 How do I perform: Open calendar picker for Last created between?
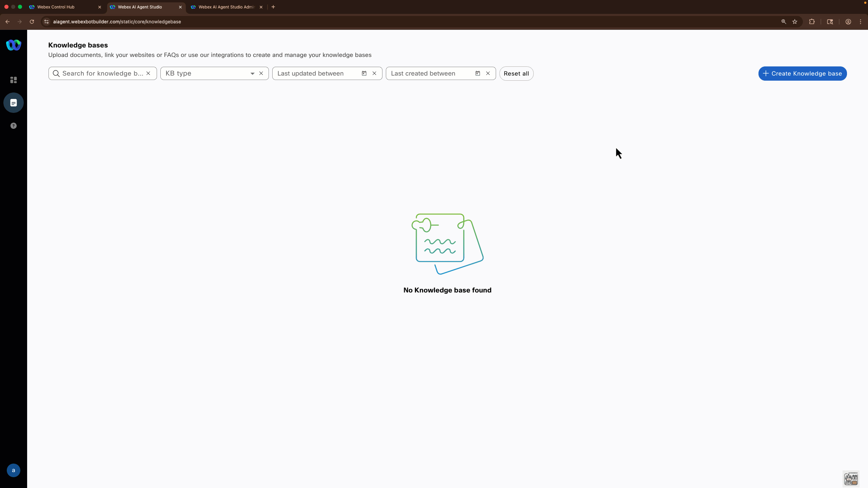pos(478,73)
